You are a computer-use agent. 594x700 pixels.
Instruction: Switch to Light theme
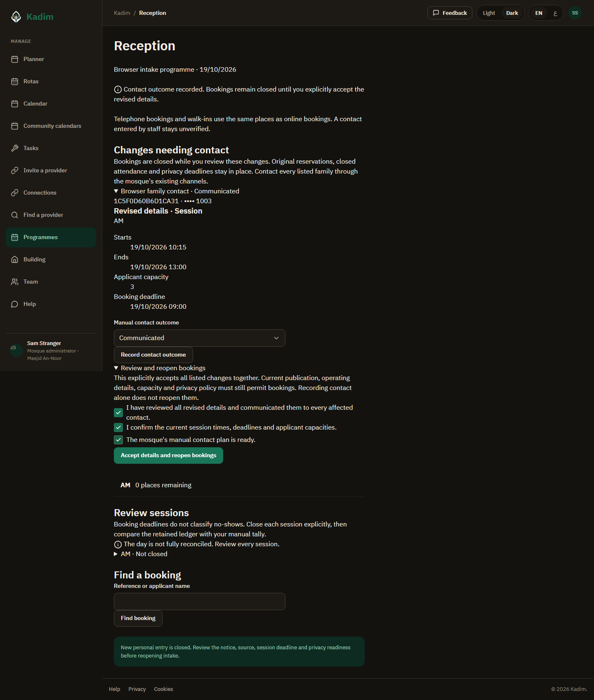(x=489, y=13)
